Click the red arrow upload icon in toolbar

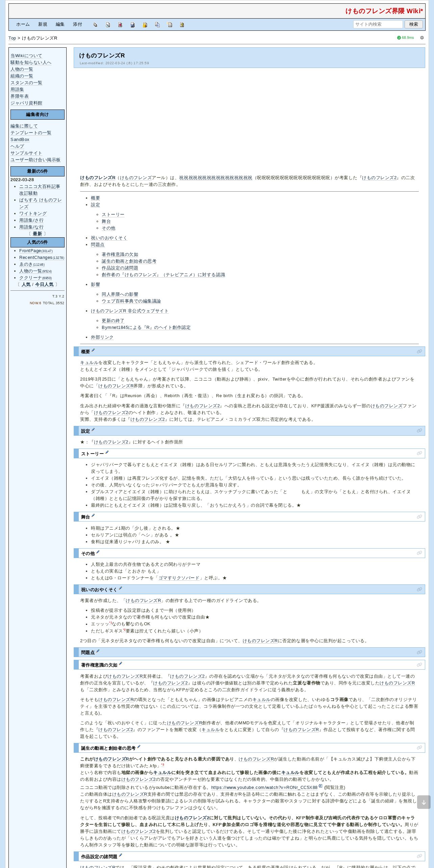click(x=120, y=25)
